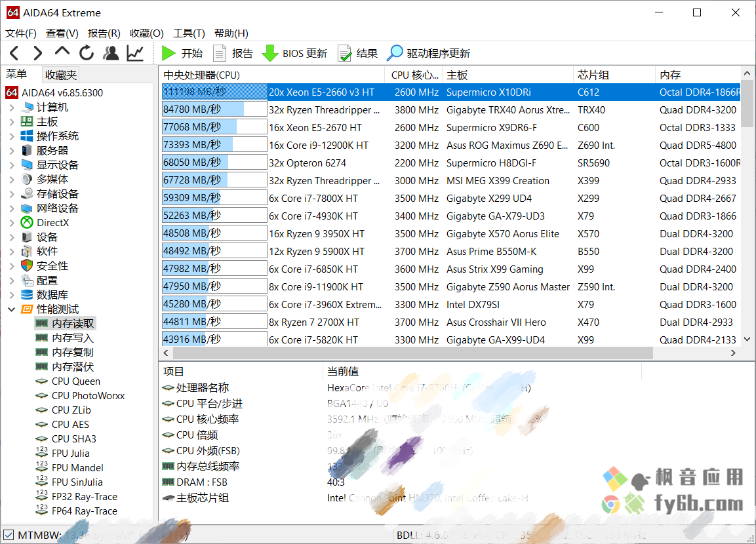Open the 工具(T) menu
Viewport: 756px width, 544px height.
click(189, 33)
